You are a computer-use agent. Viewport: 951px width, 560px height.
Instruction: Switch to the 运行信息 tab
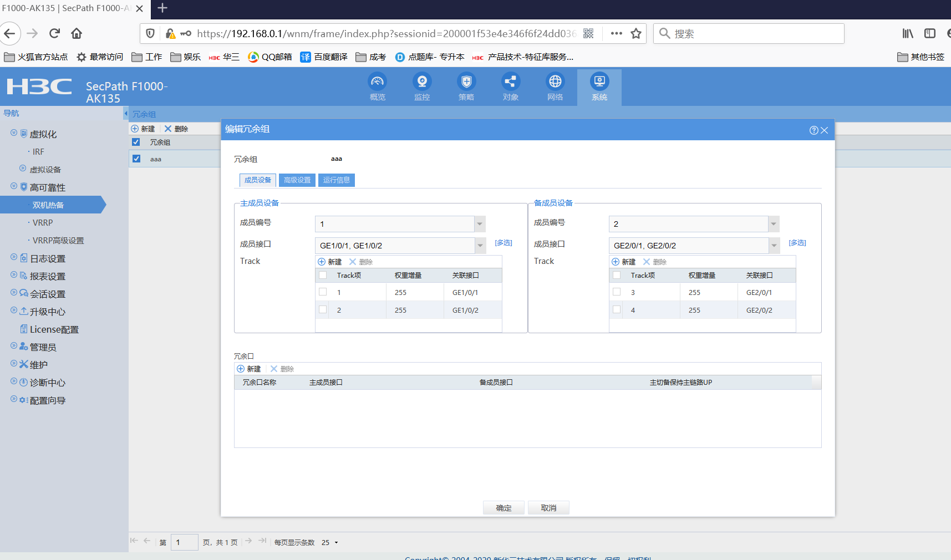pyautogui.click(x=336, y=180)
